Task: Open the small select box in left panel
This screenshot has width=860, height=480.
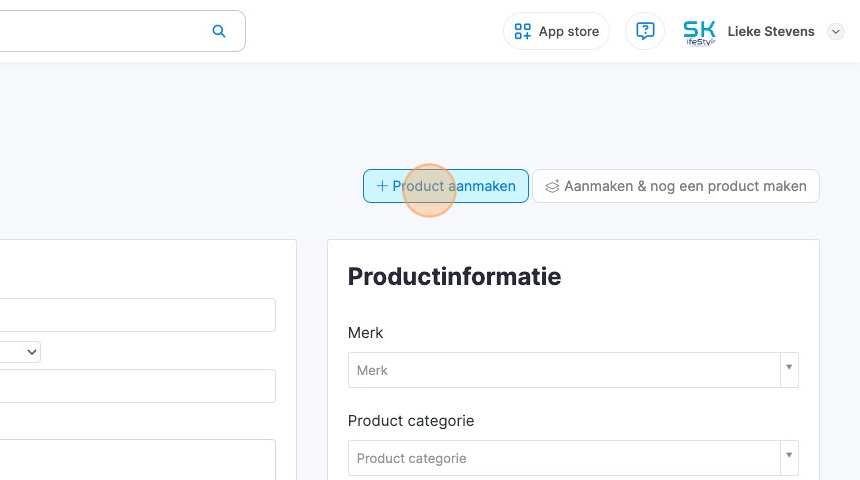Action: [20, 352]
